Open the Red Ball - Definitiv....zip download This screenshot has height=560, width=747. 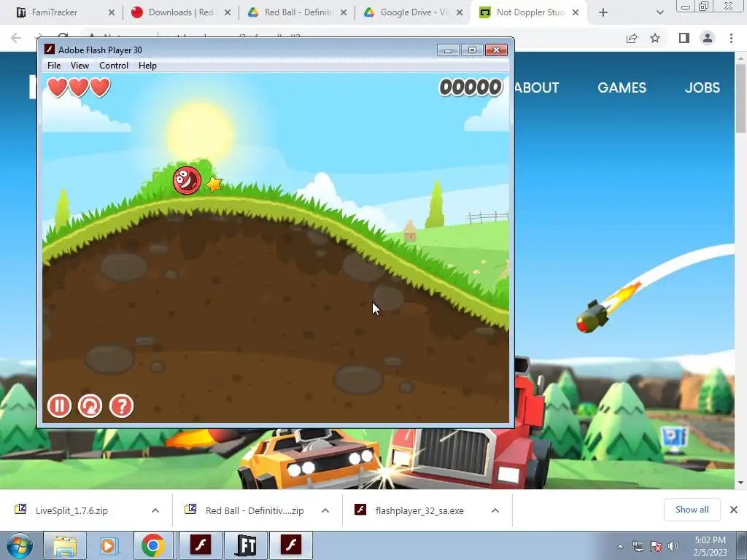point(255,510)
